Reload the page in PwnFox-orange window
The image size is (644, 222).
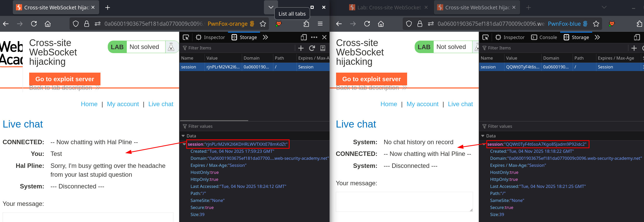(x=34, y=24)
